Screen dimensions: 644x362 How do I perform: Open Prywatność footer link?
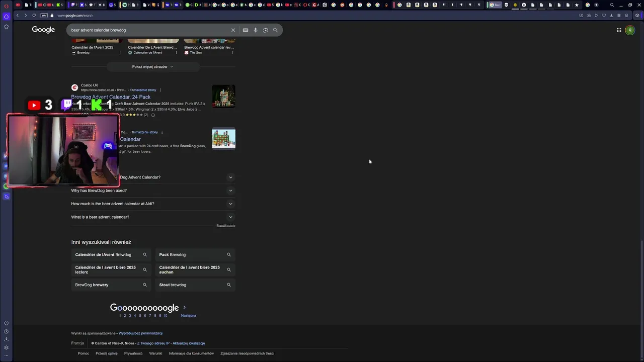(x=133, y=353)
